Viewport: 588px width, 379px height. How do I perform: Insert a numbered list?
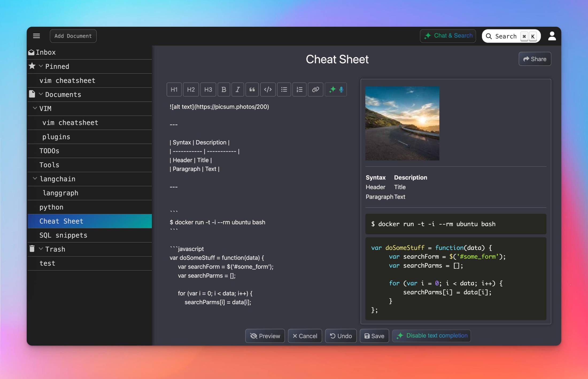click(x=299, y=89)
